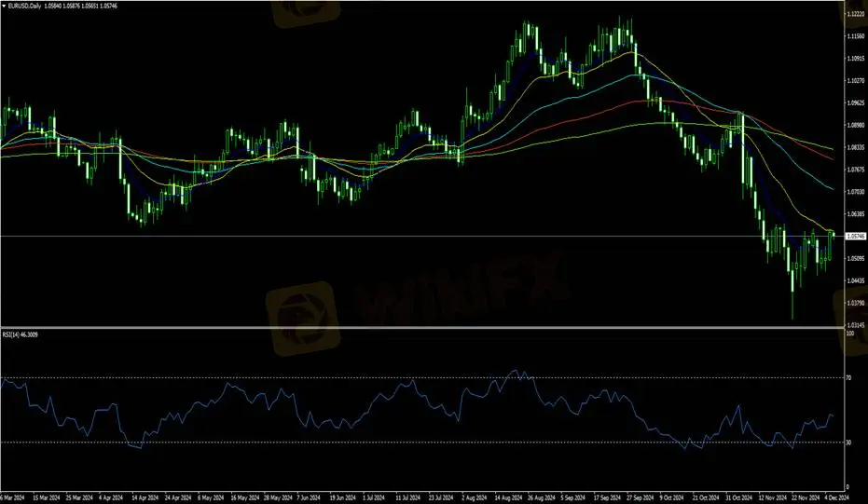
Task: Click the 1.03790 price axis label
Action: (x=856, y=303)
